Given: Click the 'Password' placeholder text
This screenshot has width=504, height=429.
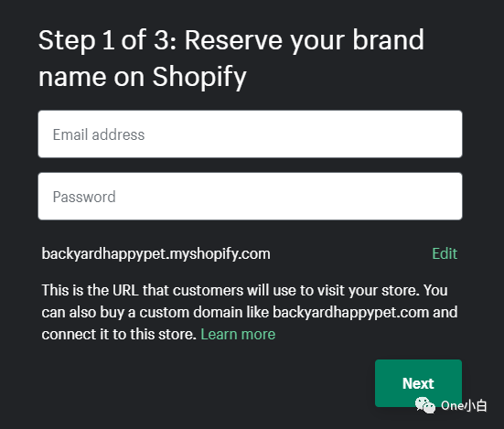Looking at the screenshot, I should coord(84,197).
